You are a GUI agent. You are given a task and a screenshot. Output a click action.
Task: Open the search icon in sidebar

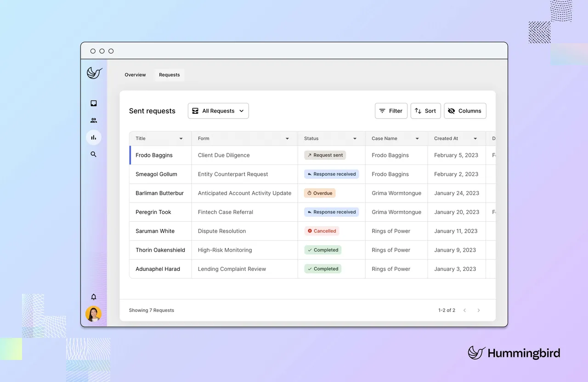[x=94, y=154]
